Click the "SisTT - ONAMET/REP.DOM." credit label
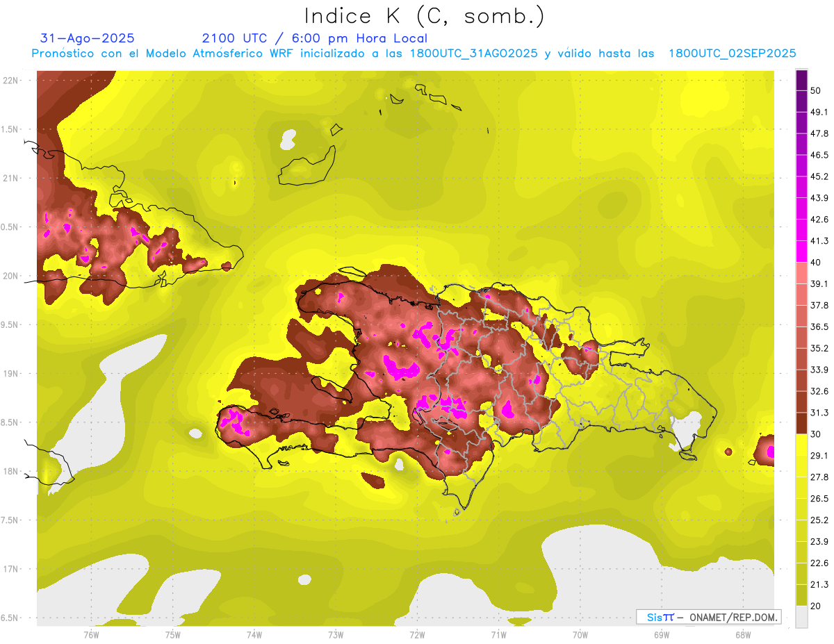The height and width of the screenshot is (644, 834). point(709,617)
